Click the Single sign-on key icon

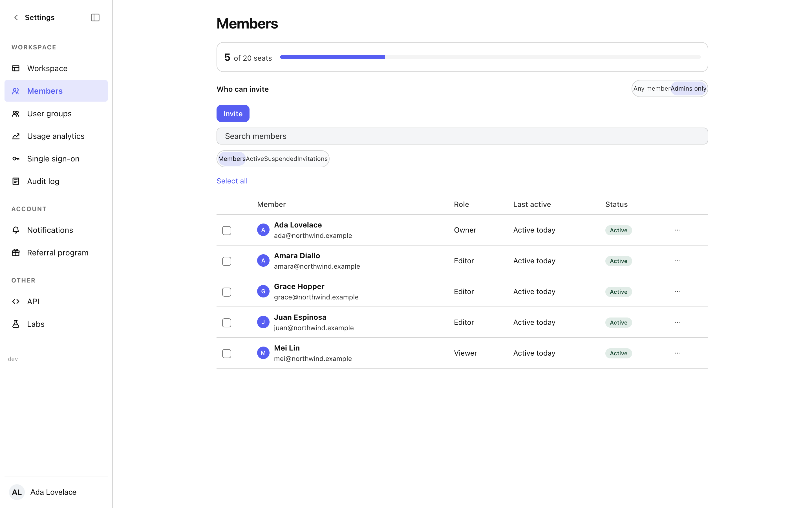16,159
